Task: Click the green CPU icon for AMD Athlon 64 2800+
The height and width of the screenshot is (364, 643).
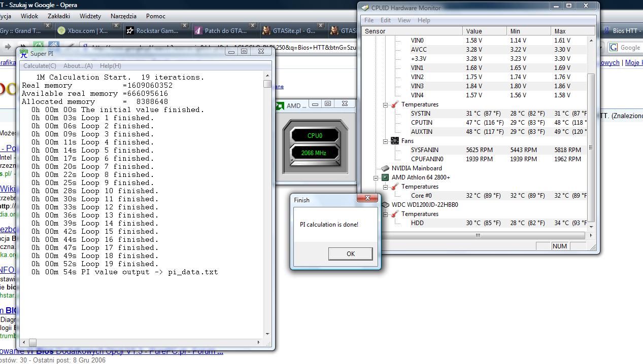Action: coord(385,177)
